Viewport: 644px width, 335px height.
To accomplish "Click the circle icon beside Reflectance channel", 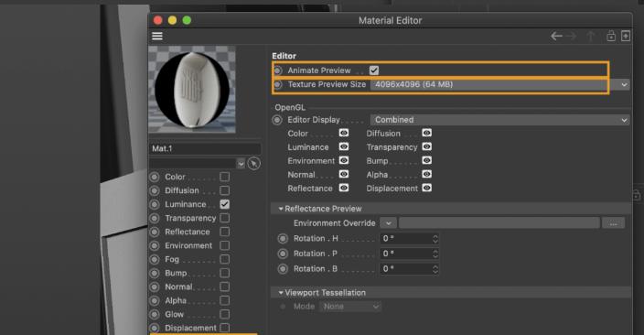I will pos(155,232).
